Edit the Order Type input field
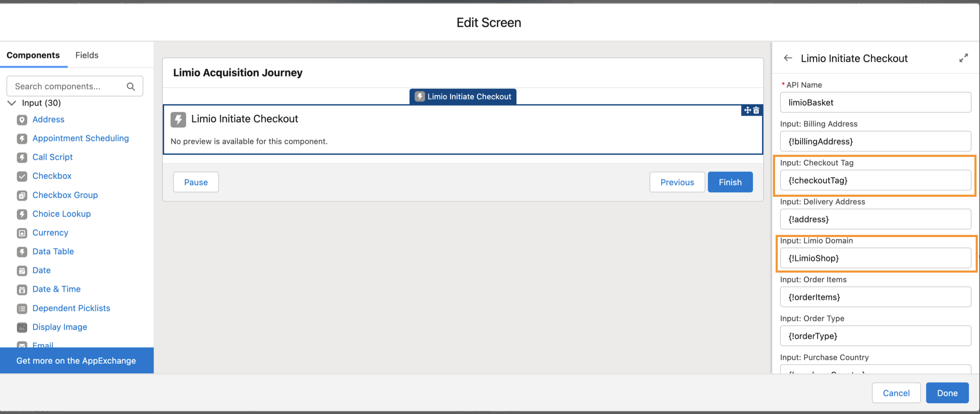The height and width of the screenshot is (414, 980). point(875,336)
